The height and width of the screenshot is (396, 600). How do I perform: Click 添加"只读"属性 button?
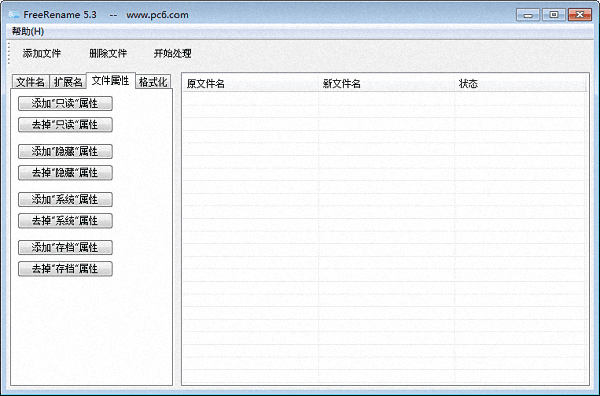point(65,103)
